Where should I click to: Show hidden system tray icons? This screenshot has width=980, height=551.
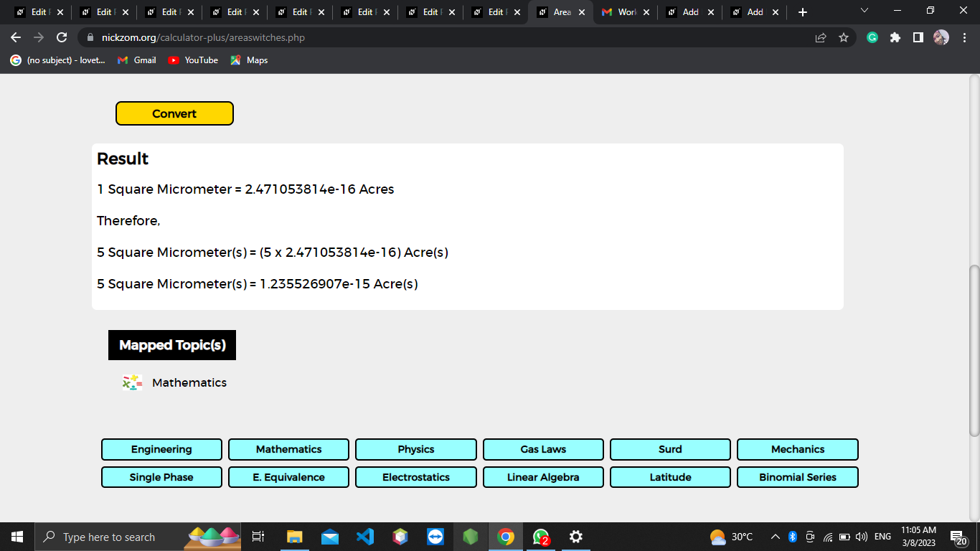[776, 537]
